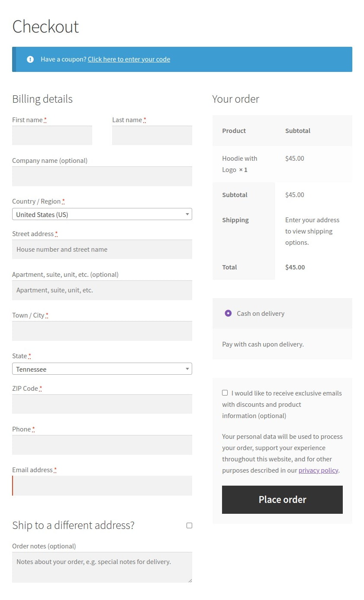Click the Phone input field
The height and width of the screenshot is (600, 364).
coord(102,444)
